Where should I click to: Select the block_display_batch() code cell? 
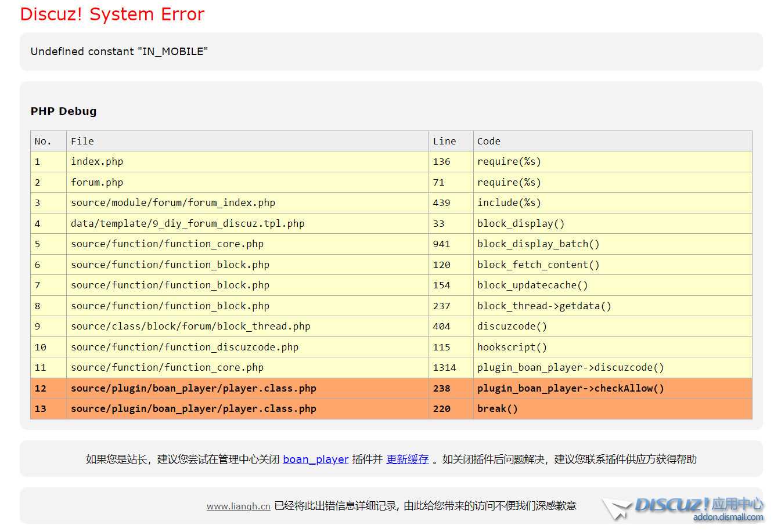(538, 244)
